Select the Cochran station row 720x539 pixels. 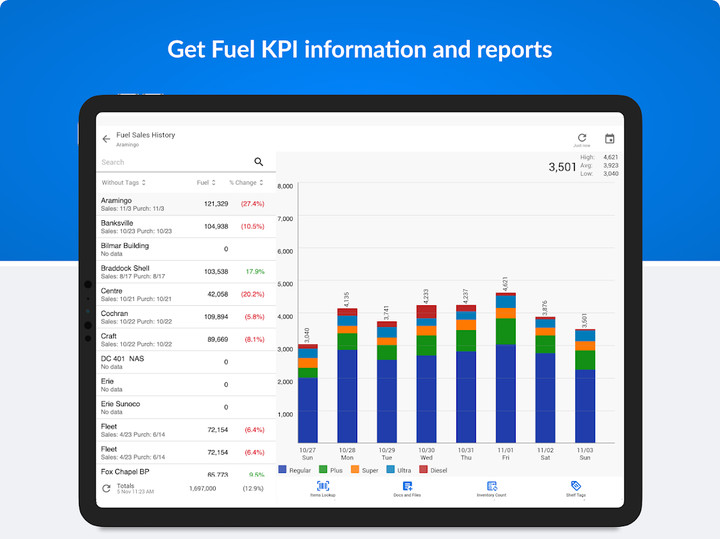(186, 317)
